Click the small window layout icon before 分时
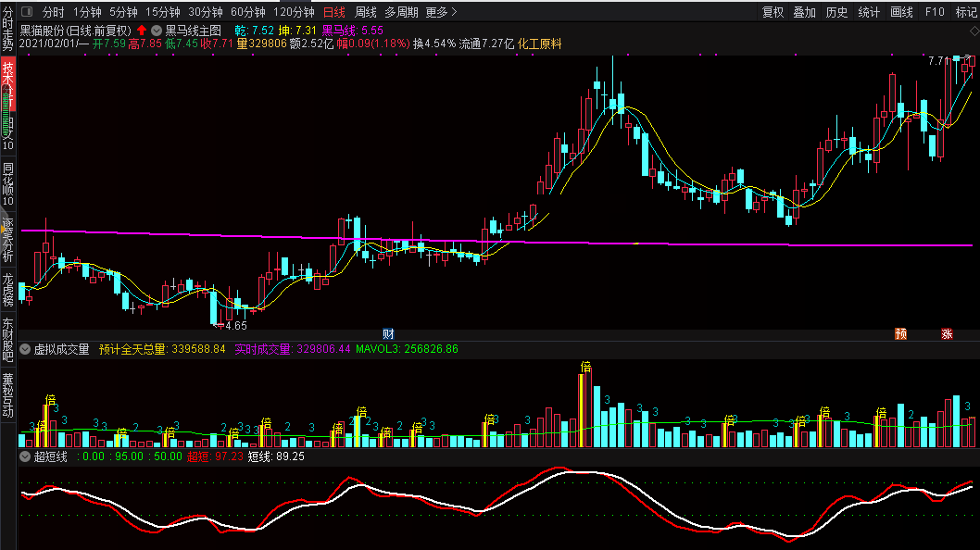This screenshot has width=980, height=550. (27, 12)
